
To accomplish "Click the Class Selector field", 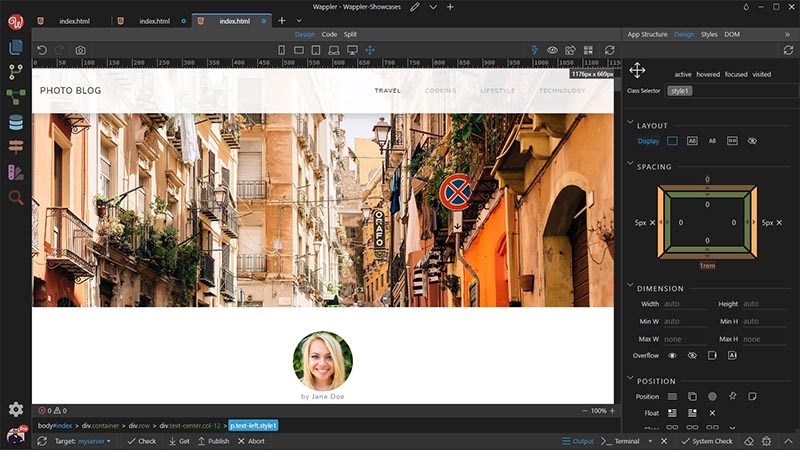I will pyautogui.click(x=731, y=91).
